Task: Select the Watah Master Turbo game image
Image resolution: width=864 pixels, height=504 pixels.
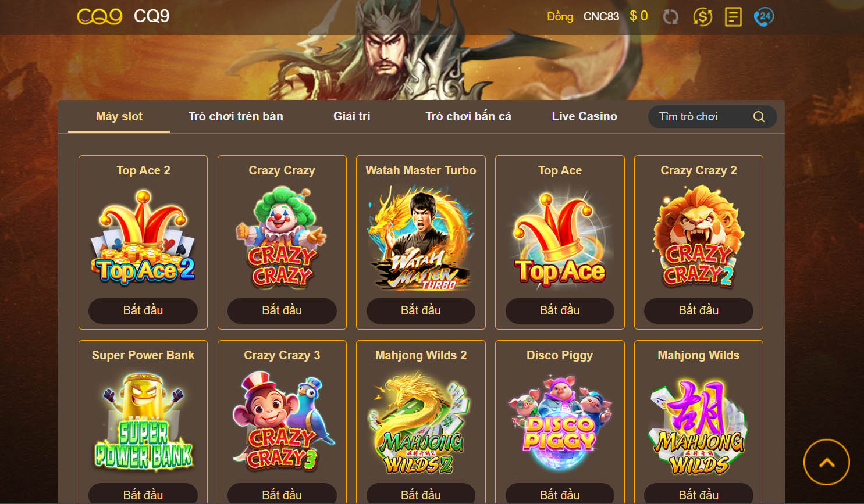Action: (421, 238)
